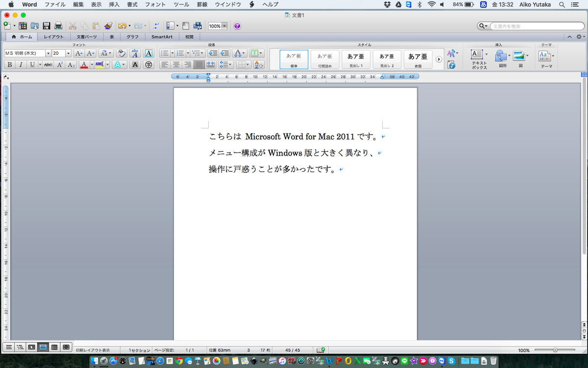The width and height of the screenshot is (588, 368).
Task: Toggle Superscript formatting
Action: coord(60,64)
